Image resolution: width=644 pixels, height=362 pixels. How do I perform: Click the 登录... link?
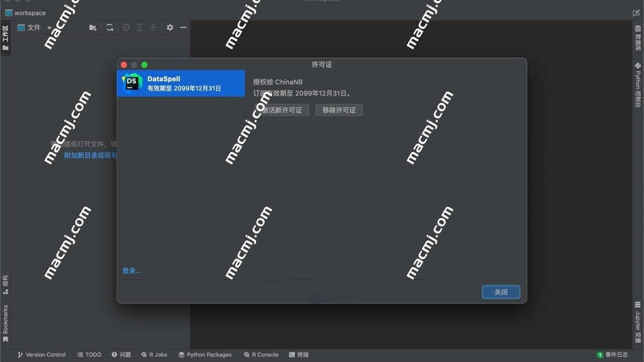click(131, 270)
